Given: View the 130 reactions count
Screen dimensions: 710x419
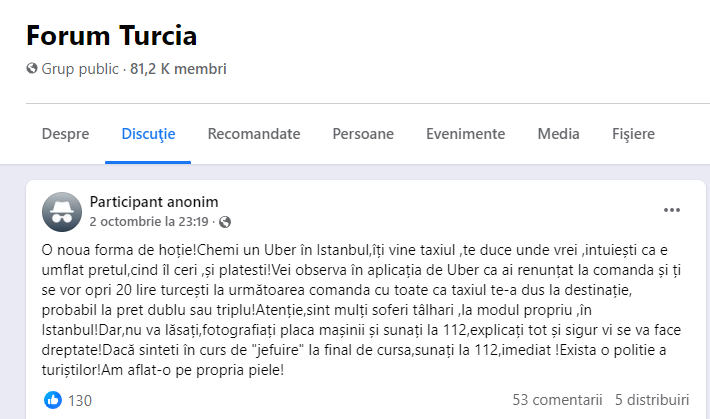Looking at the screenshot, I should pos(80,400).
